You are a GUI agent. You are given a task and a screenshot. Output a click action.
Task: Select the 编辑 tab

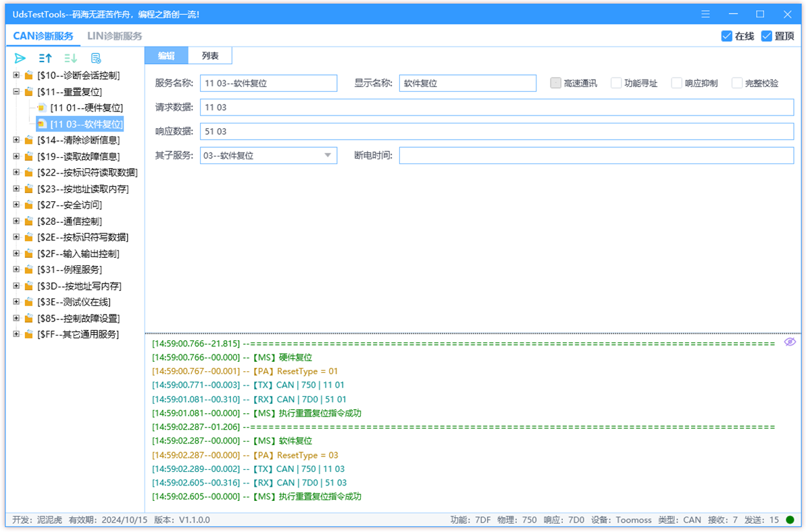pyautogui.click(x=167, y=55)
